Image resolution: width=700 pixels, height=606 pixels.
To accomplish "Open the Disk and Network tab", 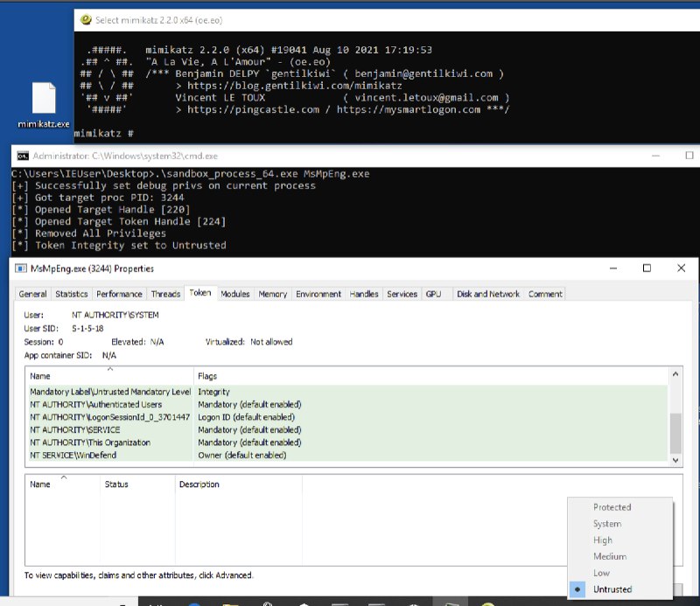I will tap(488, 294).
